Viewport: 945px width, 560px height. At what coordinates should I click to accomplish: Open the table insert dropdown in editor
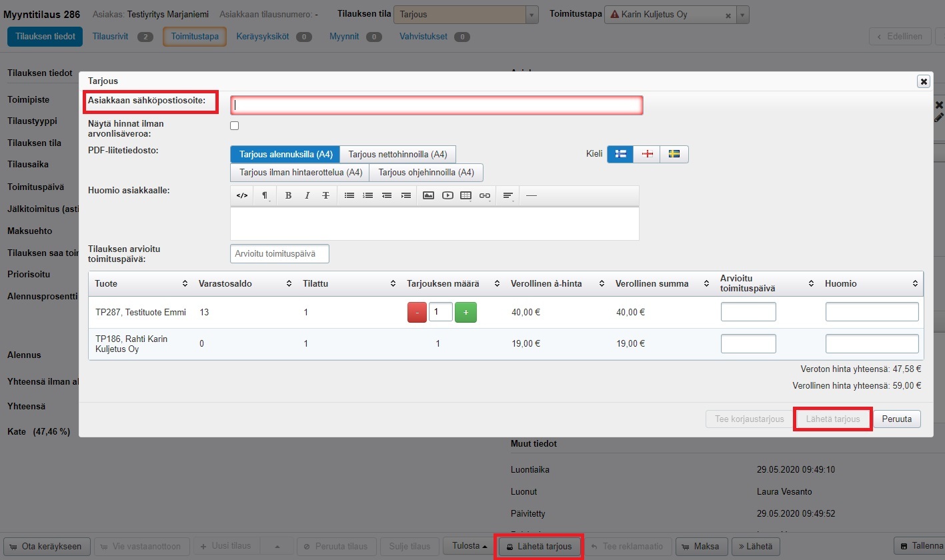pos(466,195)
